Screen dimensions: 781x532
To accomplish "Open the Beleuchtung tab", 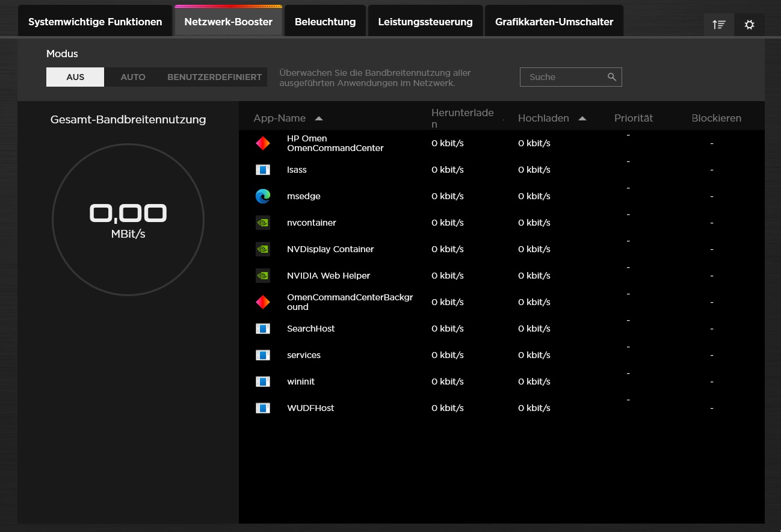I will tap(325, 22).
